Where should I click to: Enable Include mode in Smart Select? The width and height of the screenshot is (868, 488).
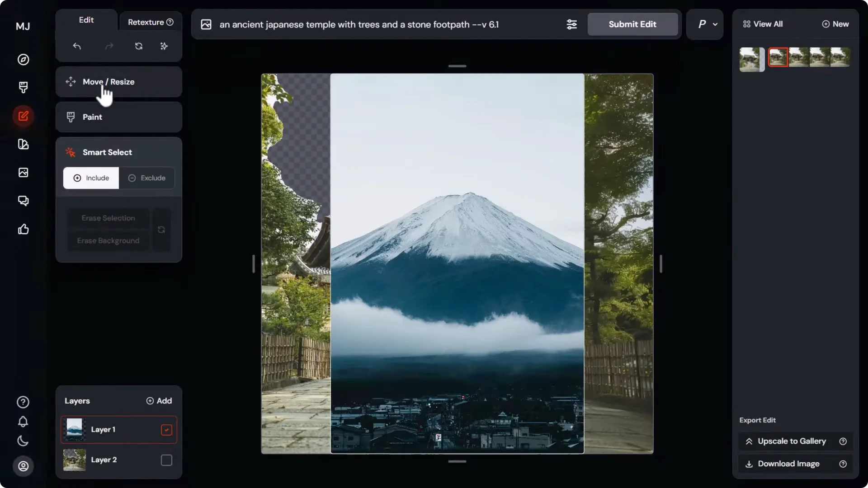point(91,178)
